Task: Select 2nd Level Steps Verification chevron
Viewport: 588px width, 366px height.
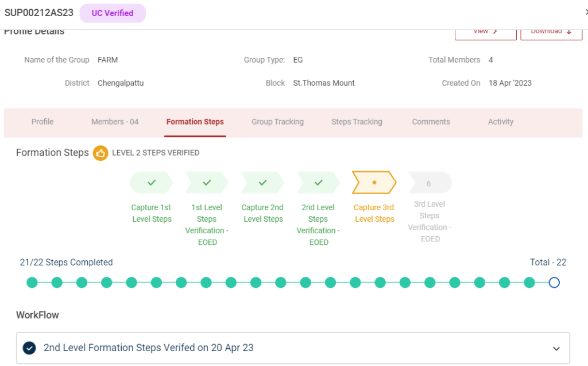Action: click(x=318, y=182)
